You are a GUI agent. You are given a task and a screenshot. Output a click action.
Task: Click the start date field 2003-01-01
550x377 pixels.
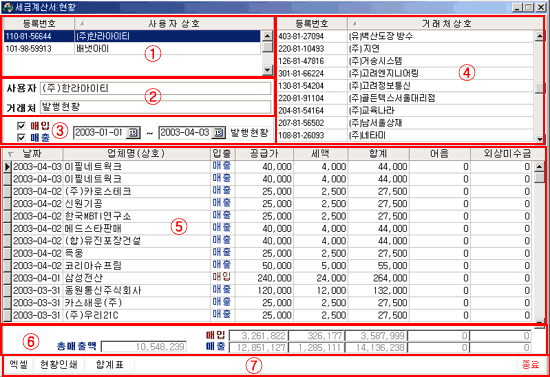100,133
